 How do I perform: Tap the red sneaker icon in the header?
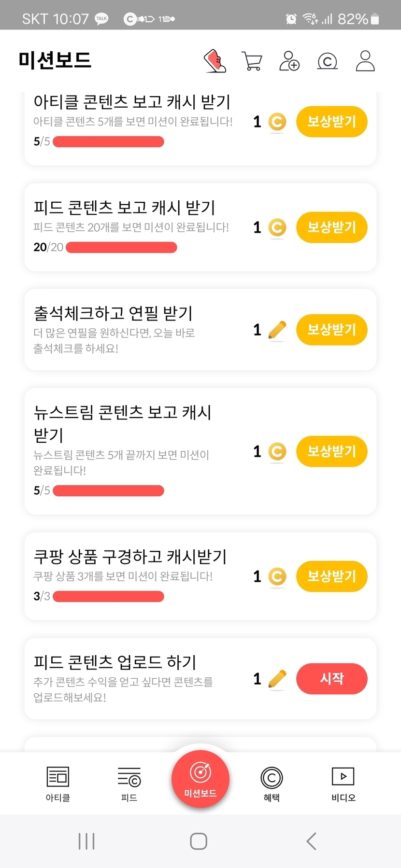tap(215, 61)
